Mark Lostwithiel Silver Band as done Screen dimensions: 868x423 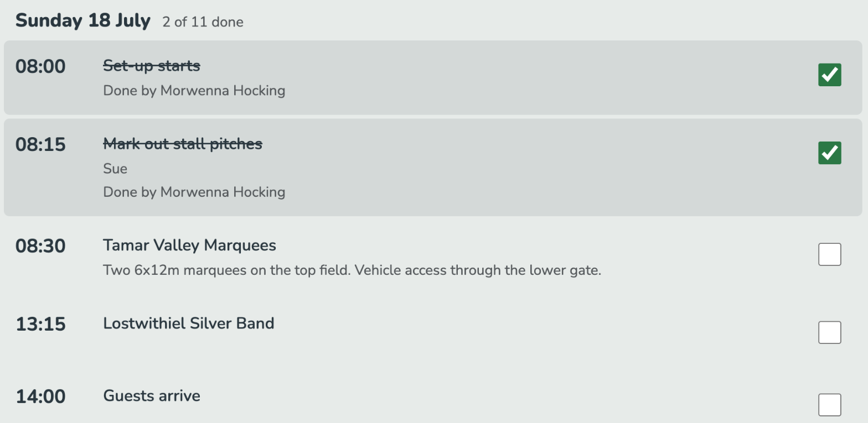[x=829, y=332]
